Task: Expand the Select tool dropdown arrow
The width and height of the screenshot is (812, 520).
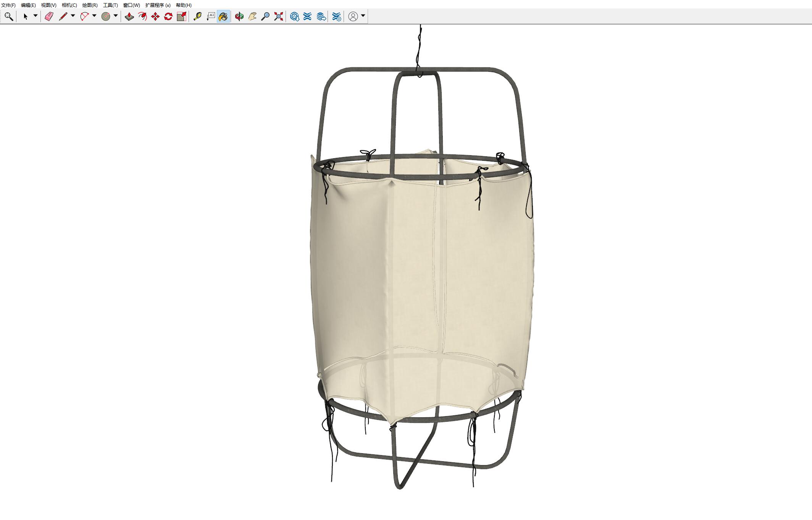Action: point(36,16)
